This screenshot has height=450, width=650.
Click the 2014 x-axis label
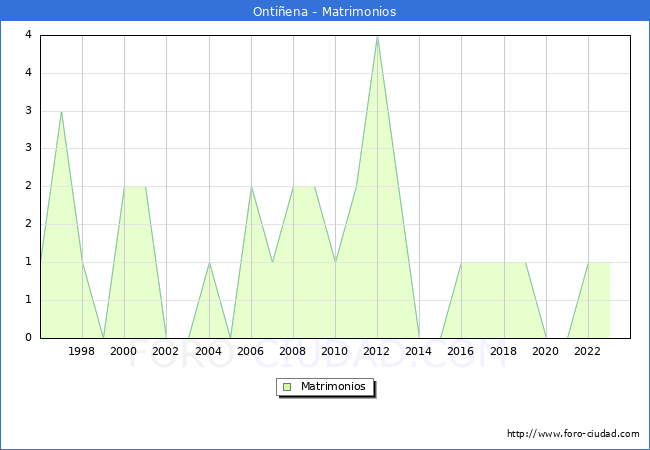pos(419,351)
